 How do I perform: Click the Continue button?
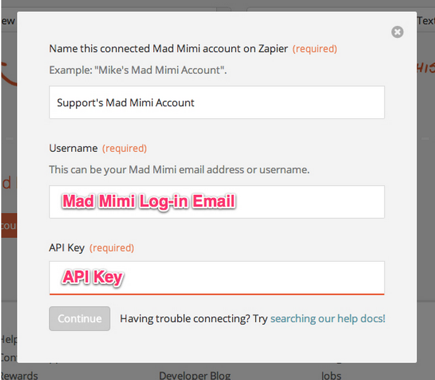(79, 318)
